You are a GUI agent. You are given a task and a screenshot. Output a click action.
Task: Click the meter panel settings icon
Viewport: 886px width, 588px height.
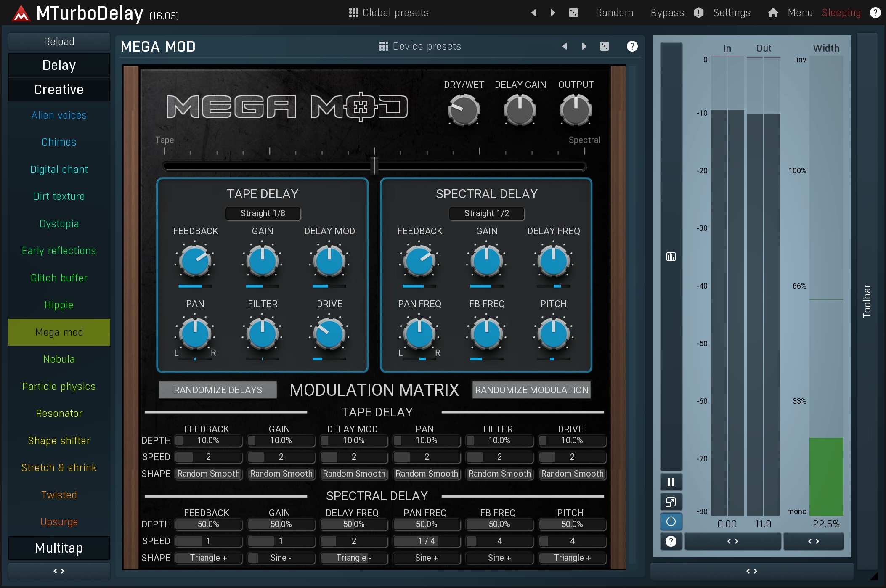point(671,257)
